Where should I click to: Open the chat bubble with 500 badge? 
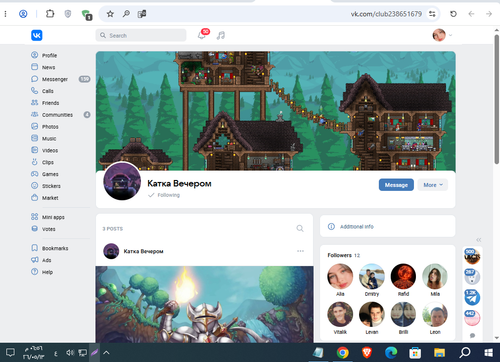tap(472, 256)
